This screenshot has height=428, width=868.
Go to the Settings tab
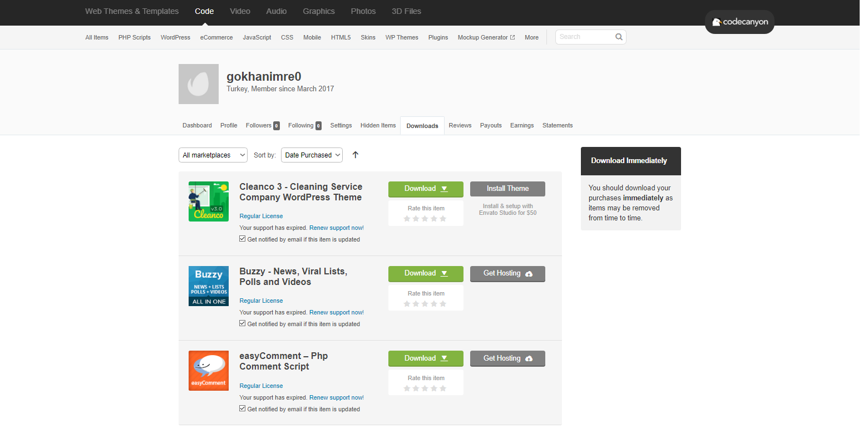pos(341,125)
